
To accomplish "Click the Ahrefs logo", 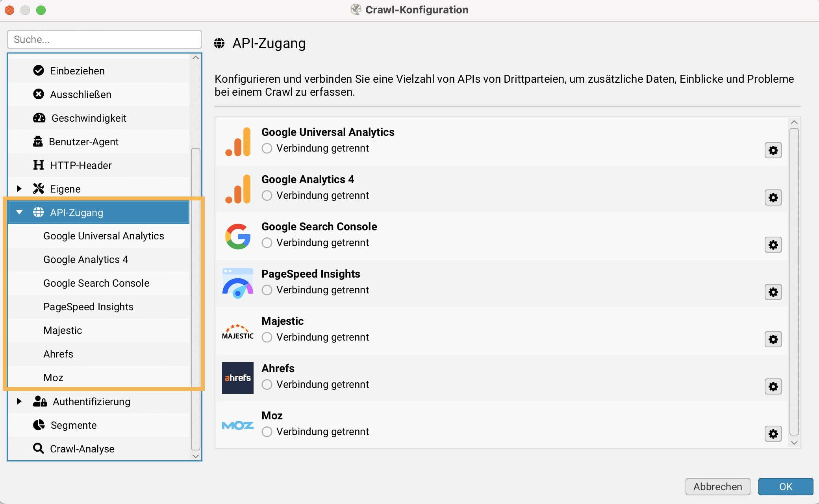I will pyautogui.click(x=238, y=378).
